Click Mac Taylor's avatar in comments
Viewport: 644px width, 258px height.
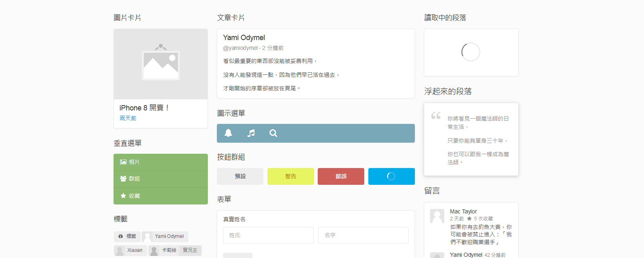[x=437, y=216]
